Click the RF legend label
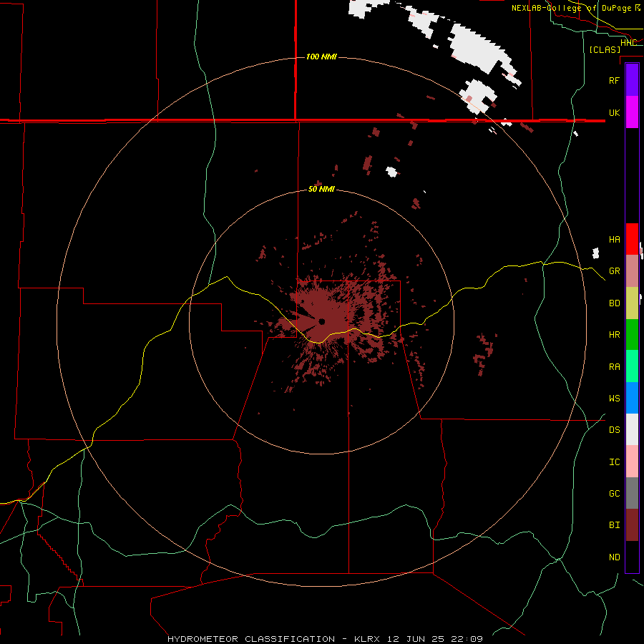 coord(614,80)
